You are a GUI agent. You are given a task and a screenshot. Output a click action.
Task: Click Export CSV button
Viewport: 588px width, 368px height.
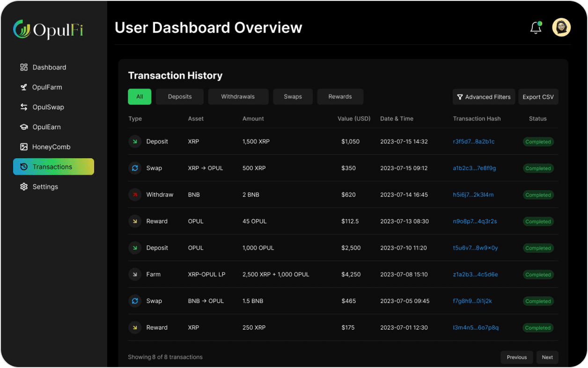click(538, 97)
